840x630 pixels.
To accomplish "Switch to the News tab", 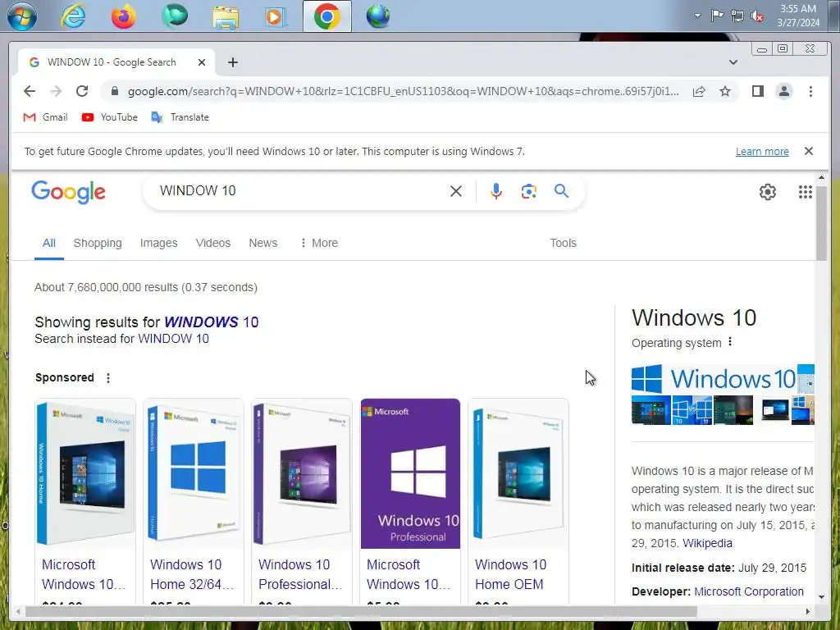I will pyautogui.click(x=263, y=243).
